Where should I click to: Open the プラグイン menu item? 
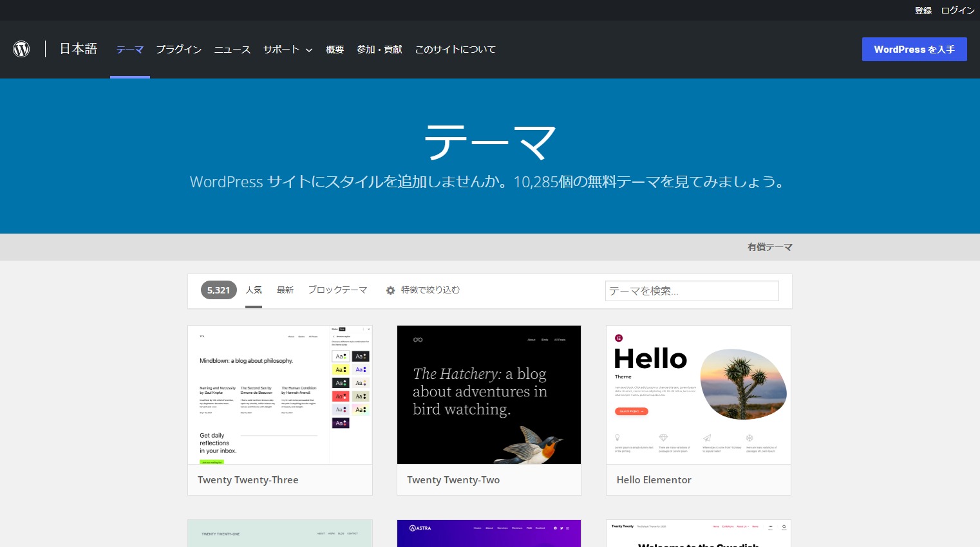tap(178, 50)
